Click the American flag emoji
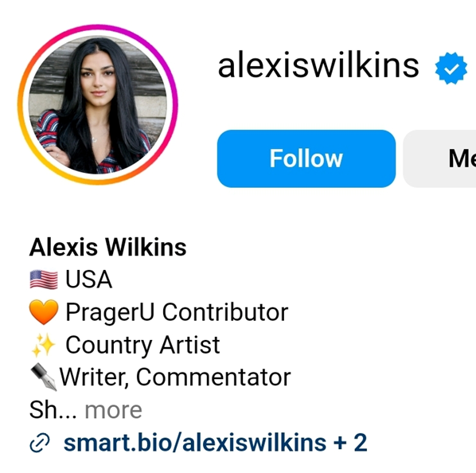The image size is (476, 473). coord(44,279)
